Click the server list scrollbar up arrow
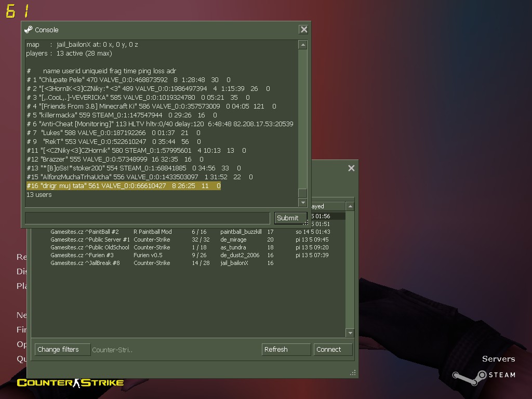 350,206
